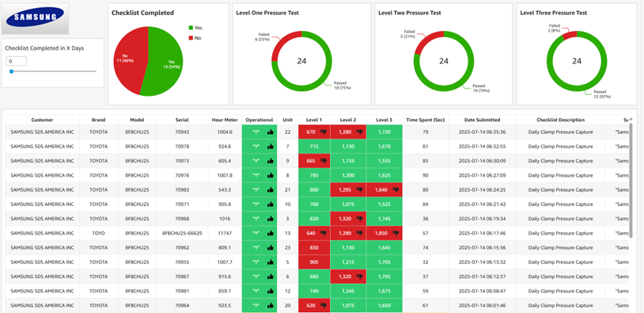This screenshot has width=644, height=313.
Task: Click the green Yes slice of the pie chart
Action: tap(165, 62)
